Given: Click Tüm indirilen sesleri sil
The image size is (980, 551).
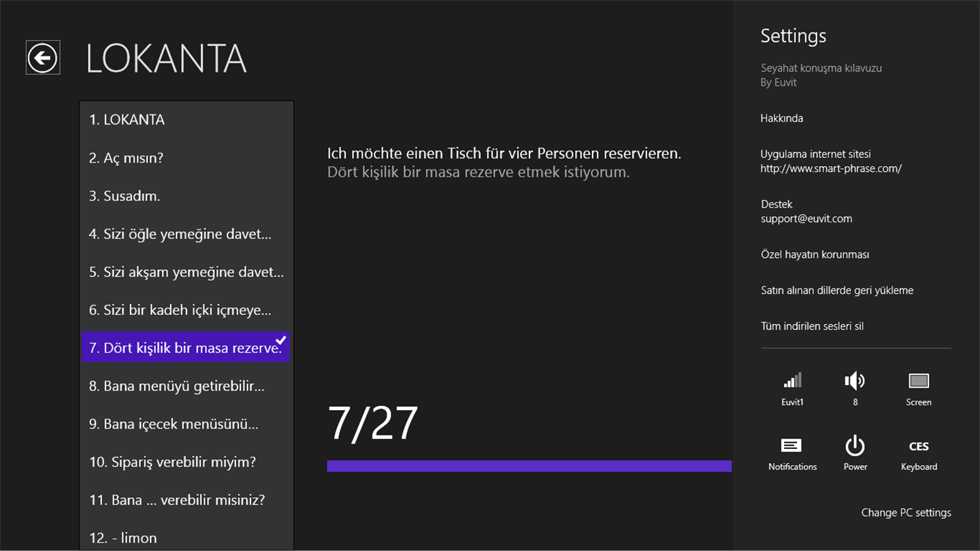Looking at the screenshot, I should pyautogui.click(x=812, y=326).
